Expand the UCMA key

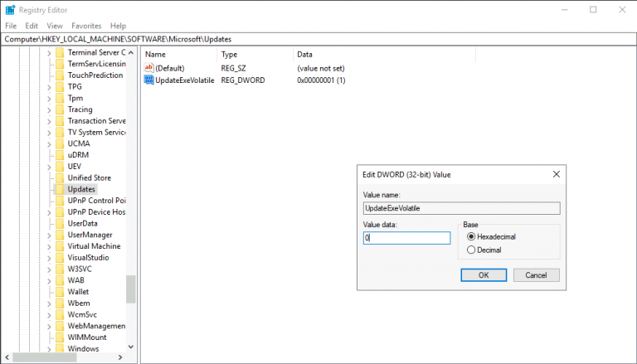click(x=49, y=143)
